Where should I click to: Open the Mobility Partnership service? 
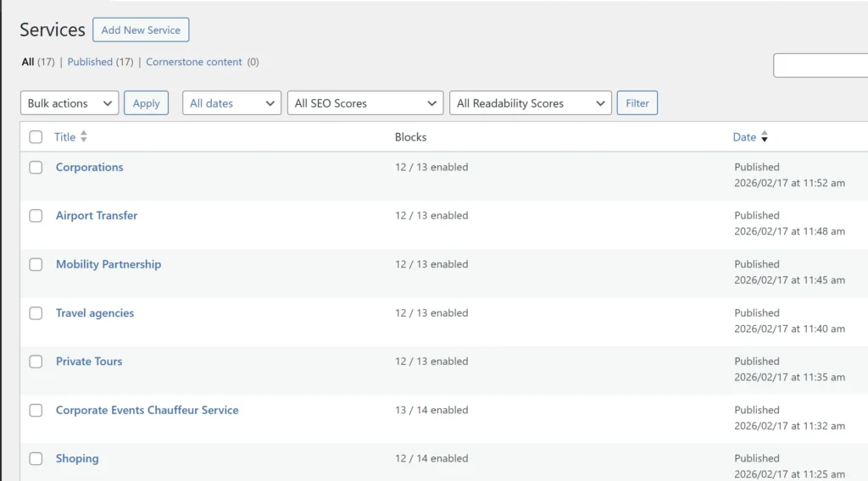108,264
